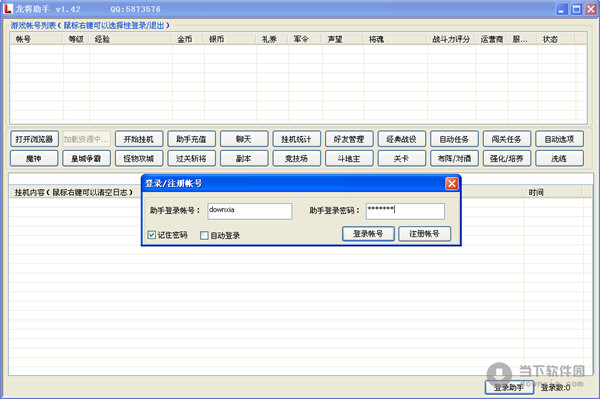Click the 龙将助手 app icon in title bar
600x399 pixels.
coord(8,8)
